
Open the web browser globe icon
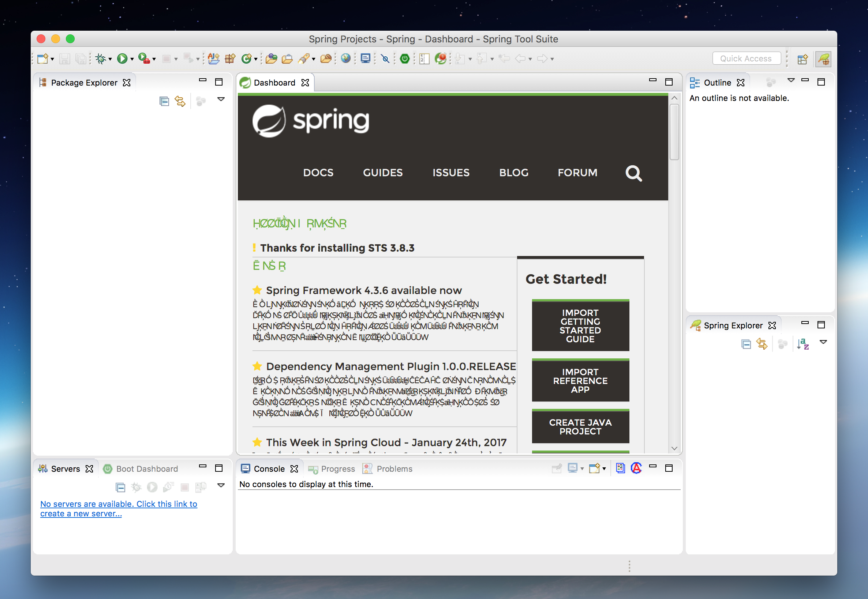pos(345,59)
